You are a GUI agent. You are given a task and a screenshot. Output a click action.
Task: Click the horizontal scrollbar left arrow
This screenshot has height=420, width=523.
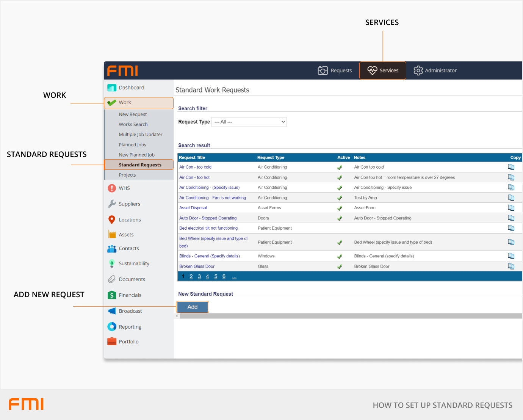177,316
